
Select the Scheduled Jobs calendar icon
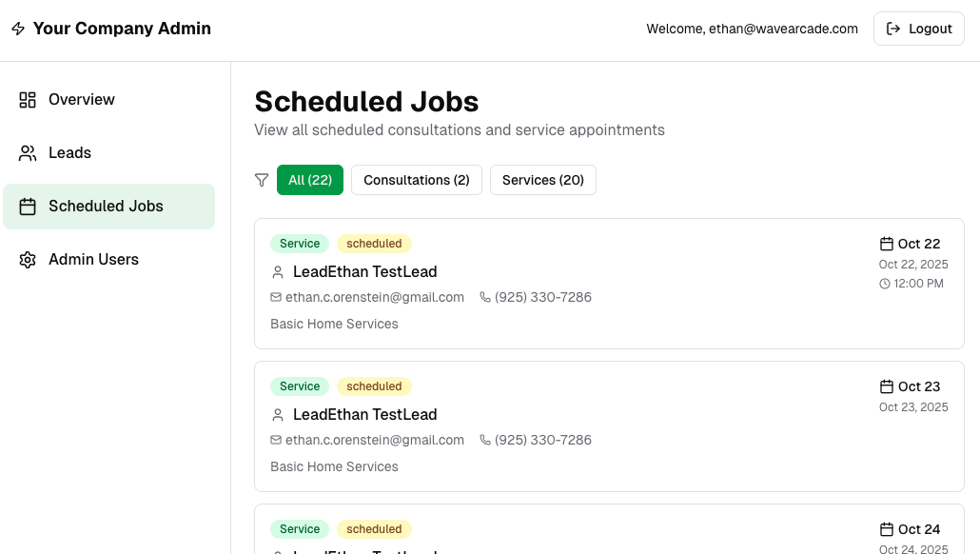[x=28, y=206]
